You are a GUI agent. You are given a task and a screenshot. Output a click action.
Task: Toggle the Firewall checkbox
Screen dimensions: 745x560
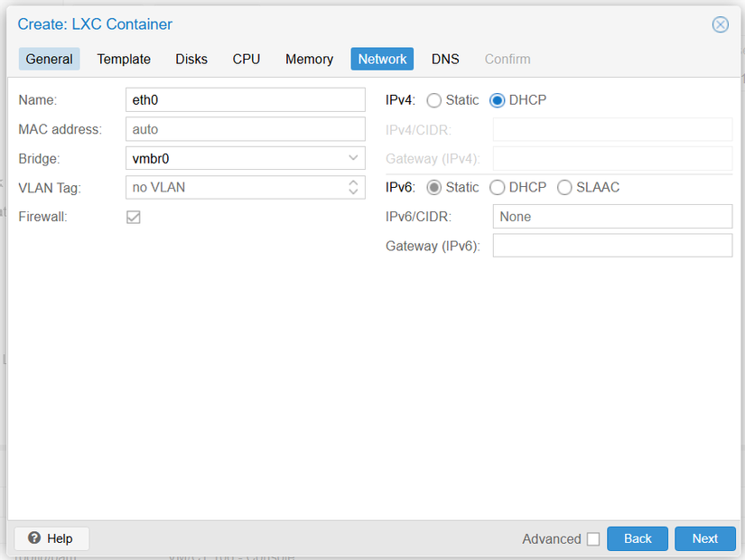pyautogui.click(x=134, y=217)
